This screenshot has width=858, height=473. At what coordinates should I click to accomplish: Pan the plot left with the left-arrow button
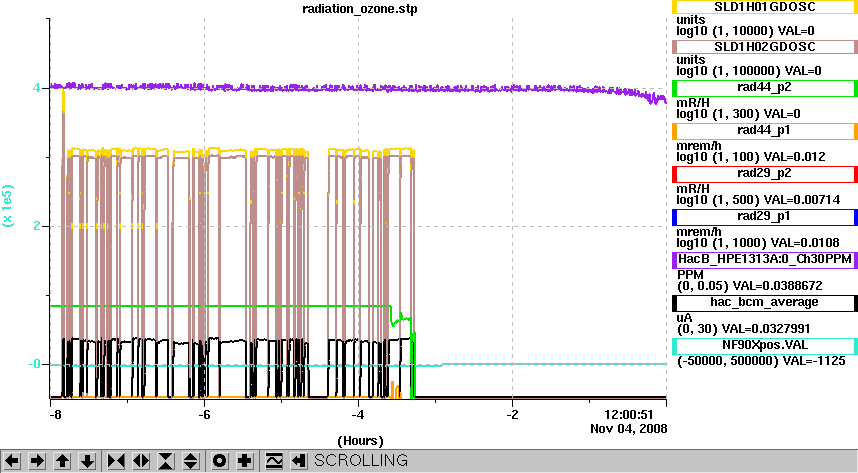pyautogui.click(x=12, y=461)
